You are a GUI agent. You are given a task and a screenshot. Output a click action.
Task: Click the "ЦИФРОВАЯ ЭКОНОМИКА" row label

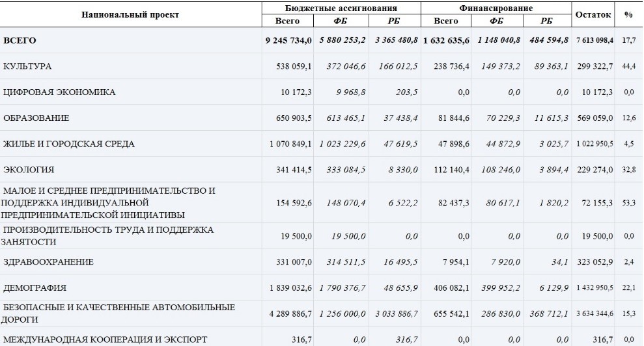(x=59, y=92)
